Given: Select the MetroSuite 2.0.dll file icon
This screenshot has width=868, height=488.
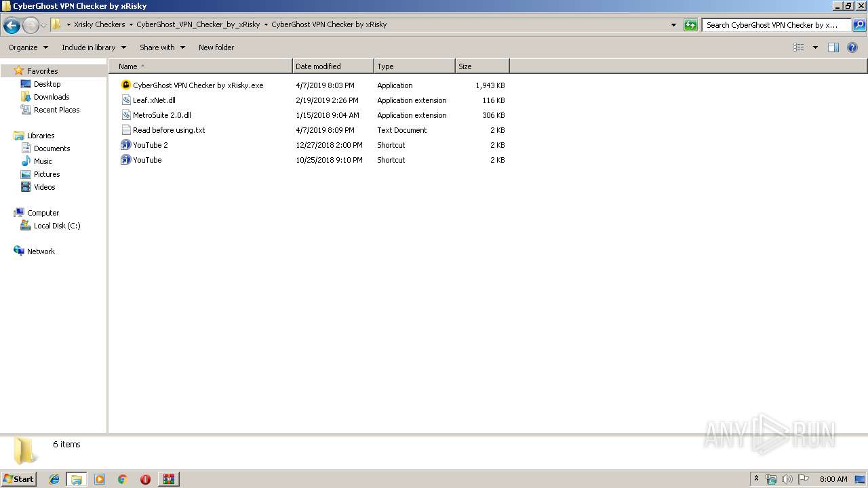Looking at the screenshot, I should tap(125, 115).
